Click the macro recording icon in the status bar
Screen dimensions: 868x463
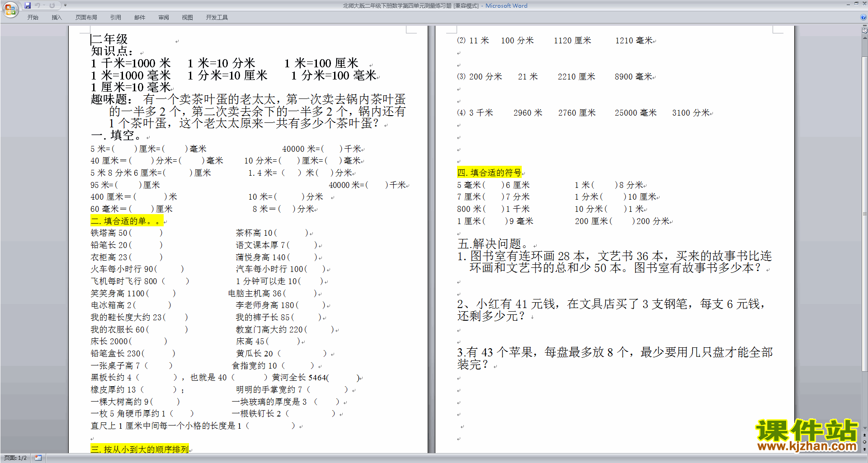pos(38,458)
